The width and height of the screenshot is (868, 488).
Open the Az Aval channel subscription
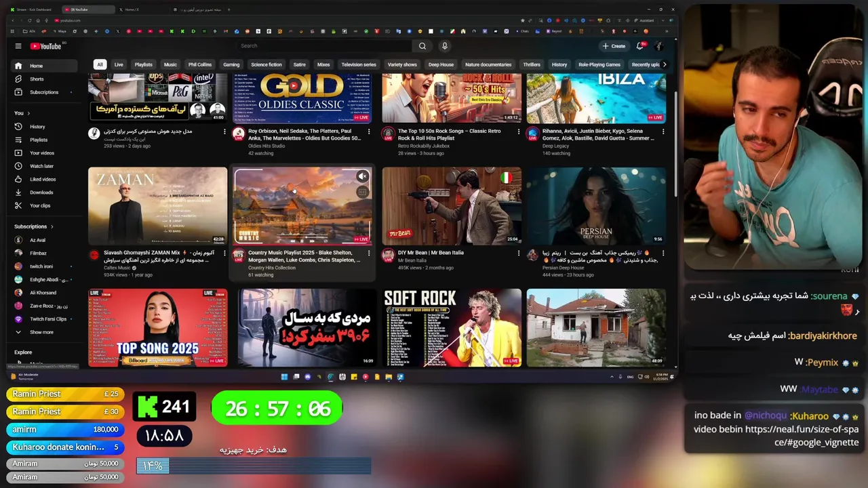[45, 240]
